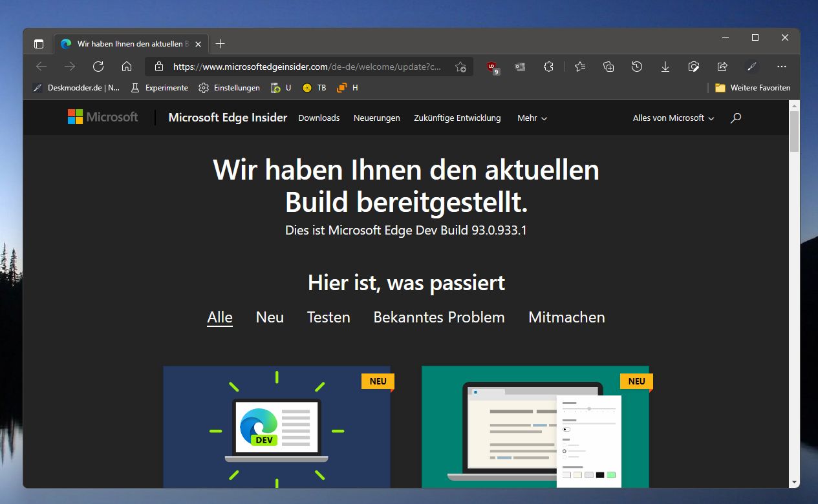Viewport: 818px width, 504px height.
Task: Open the Experimente bookmark
Action: [x=159, y=88]
